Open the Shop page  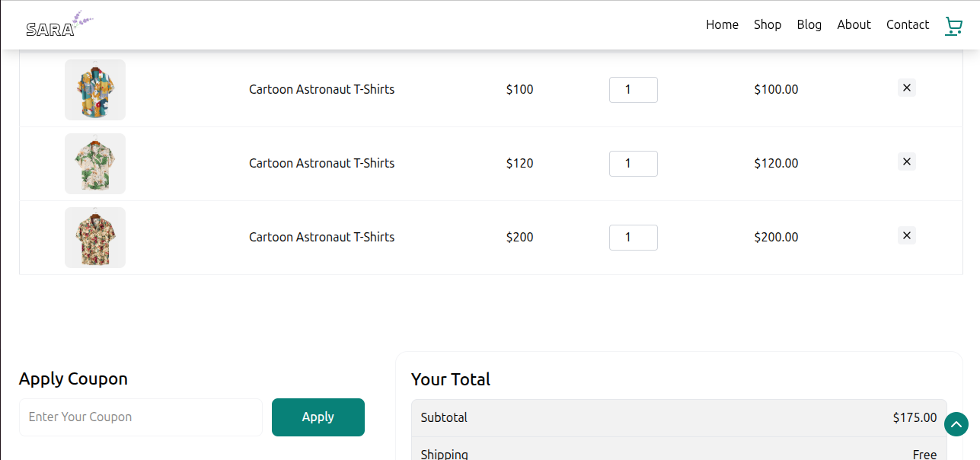pyautogui.click(x=768, y=24)
